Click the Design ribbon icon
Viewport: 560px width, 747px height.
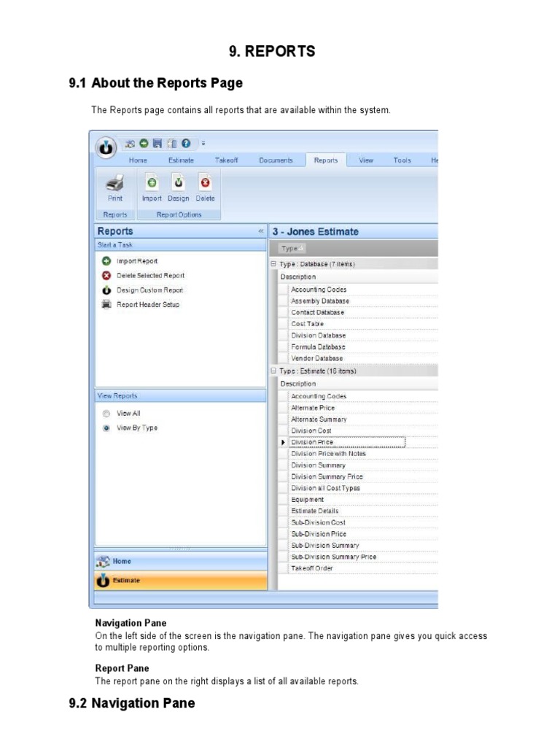(178, 182)
